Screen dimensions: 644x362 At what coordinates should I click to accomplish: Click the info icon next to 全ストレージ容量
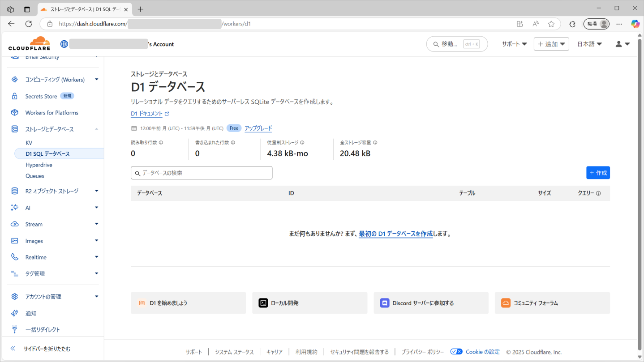click(375, 143)
